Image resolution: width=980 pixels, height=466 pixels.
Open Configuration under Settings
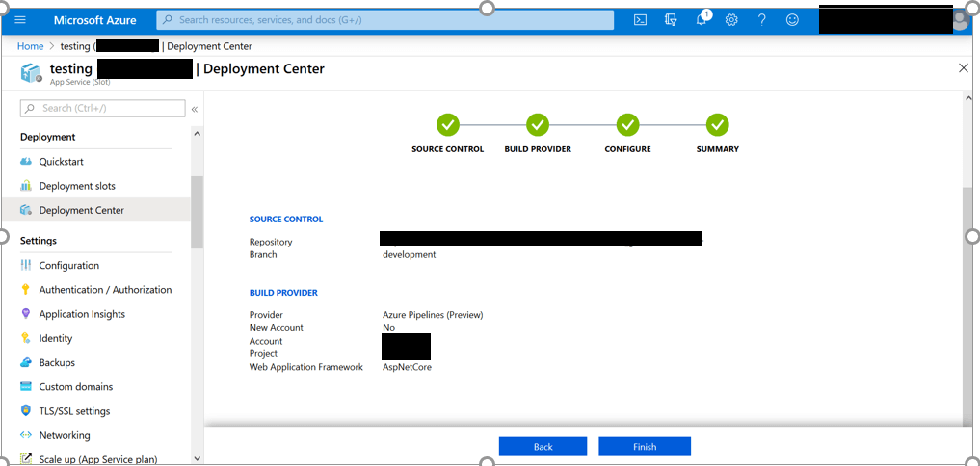[x=68, y=266]
